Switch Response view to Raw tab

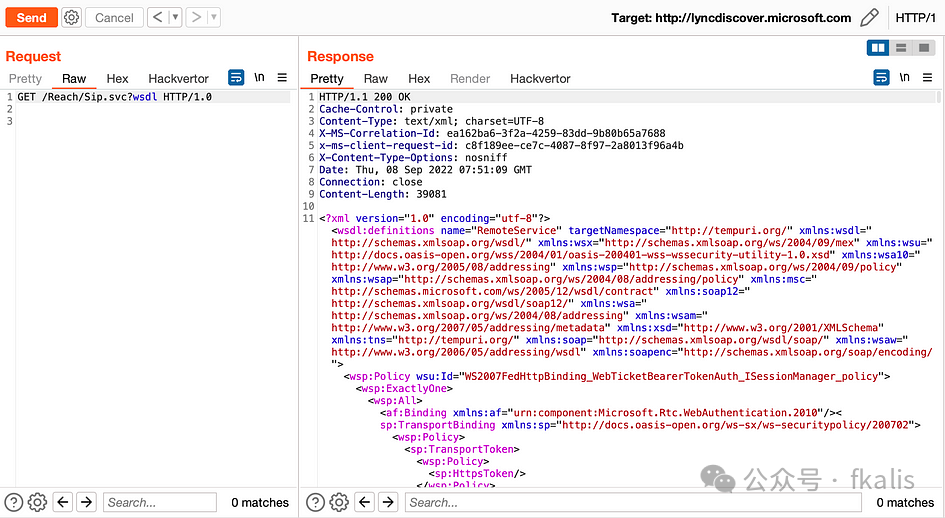[375, 78]
